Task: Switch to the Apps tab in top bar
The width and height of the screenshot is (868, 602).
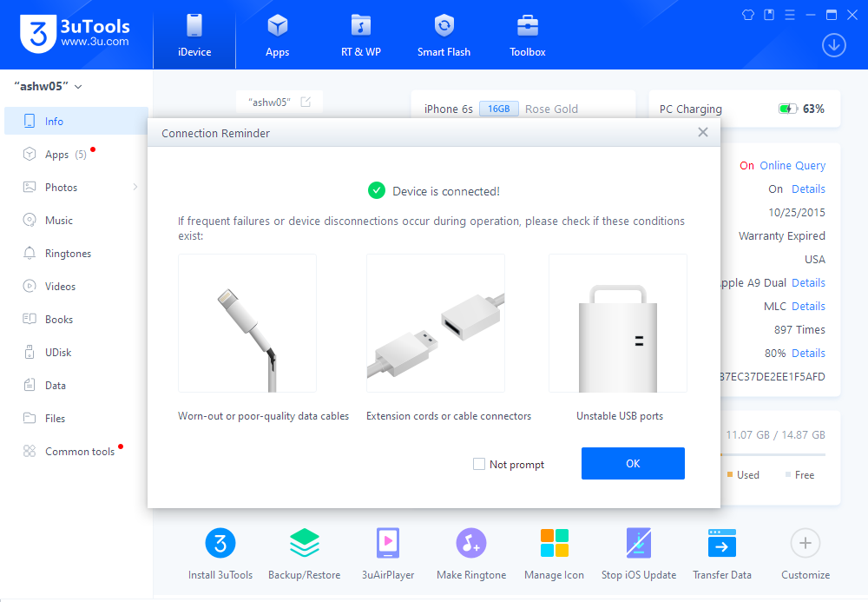Action: (x=278, y=35)
